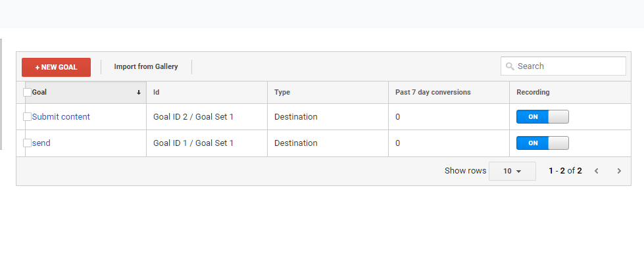
Task: Click Import from Gallery
Action: [x=146, y=66]
